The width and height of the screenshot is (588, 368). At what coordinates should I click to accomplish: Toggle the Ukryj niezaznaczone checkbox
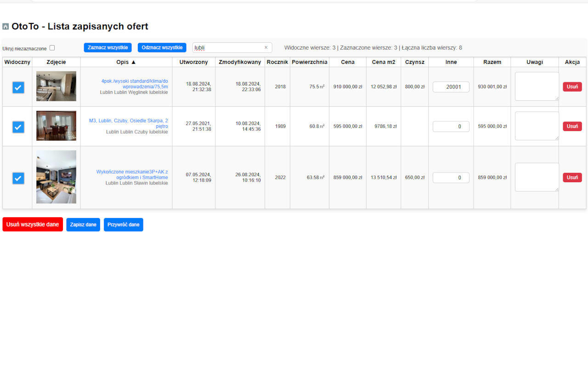52,48
